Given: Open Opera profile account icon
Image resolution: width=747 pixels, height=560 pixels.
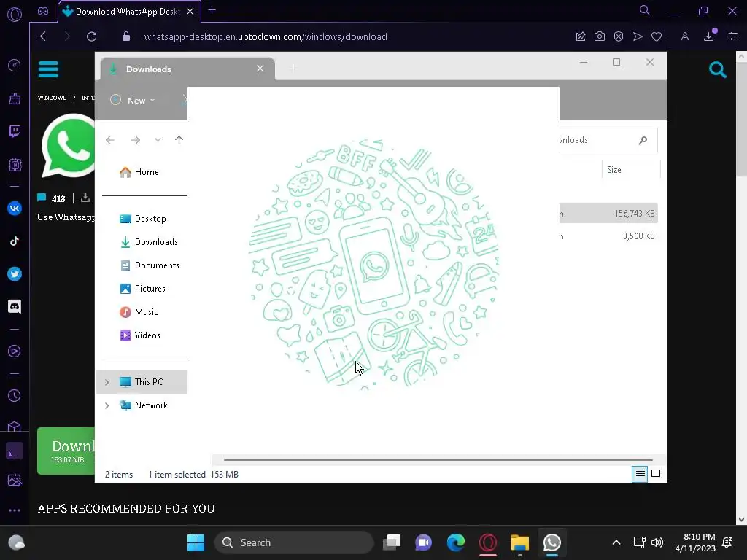Looking at the screenshot, I should click(684, 36).
